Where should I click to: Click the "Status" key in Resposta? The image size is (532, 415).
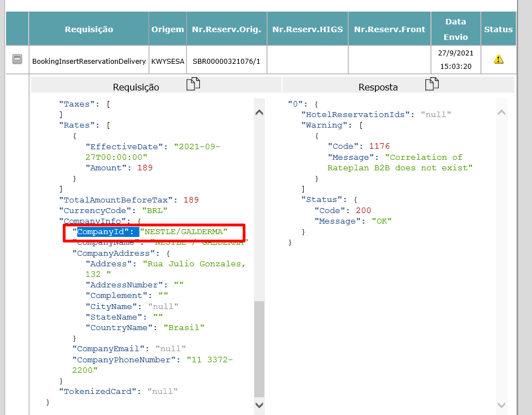[x=322, y=199]
